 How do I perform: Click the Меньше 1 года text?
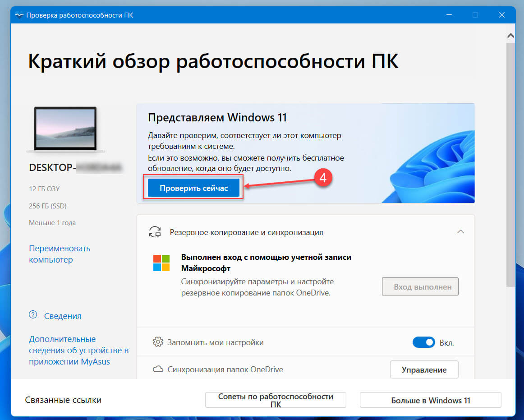pyautogui.click(x=52, y=222)
